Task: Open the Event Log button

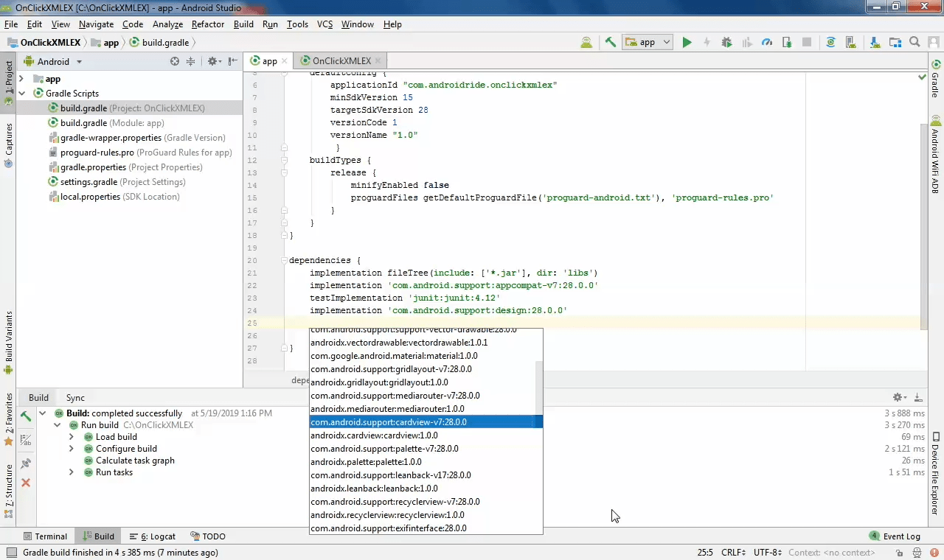Action: pos(895,536)
